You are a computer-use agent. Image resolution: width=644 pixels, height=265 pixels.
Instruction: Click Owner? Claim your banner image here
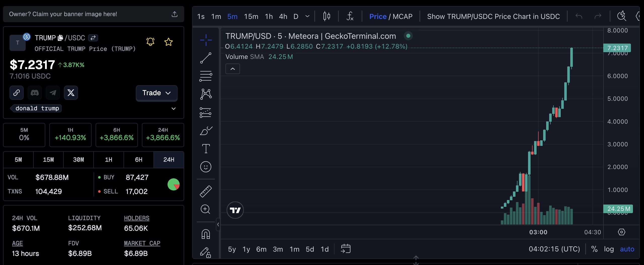63,14
